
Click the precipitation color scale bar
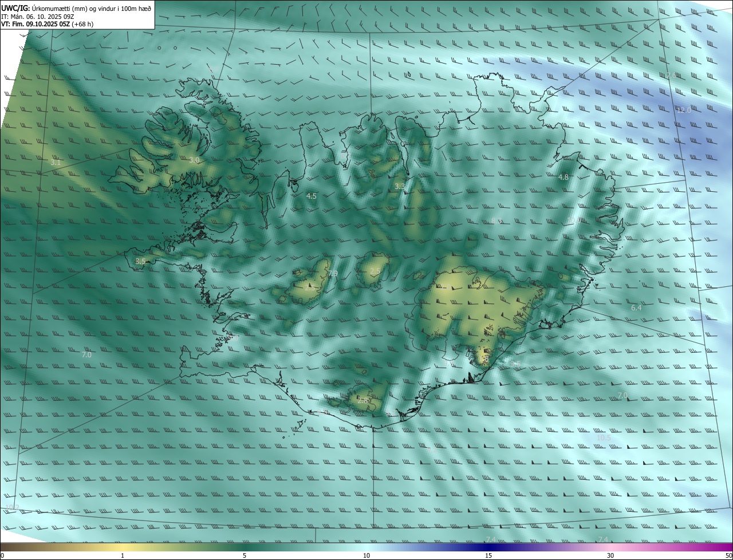pos(366,547)
